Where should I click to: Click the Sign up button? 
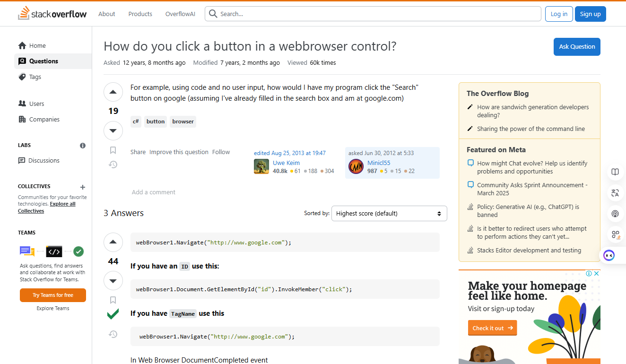pos(591,14)
